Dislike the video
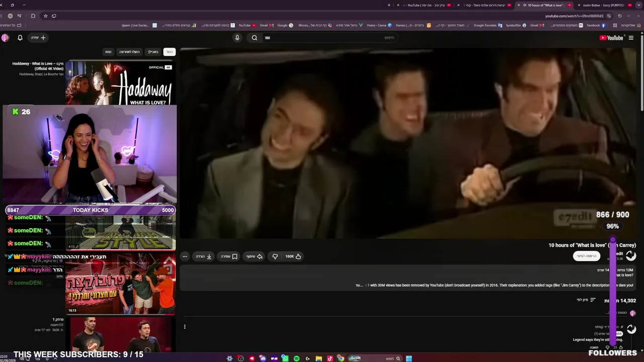644x362 pixels. point(275,256)
